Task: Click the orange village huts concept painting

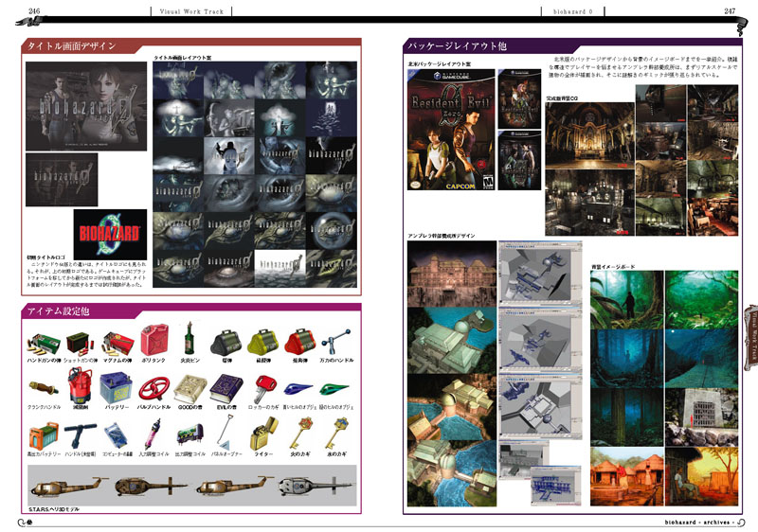Action: pos(627,476)
